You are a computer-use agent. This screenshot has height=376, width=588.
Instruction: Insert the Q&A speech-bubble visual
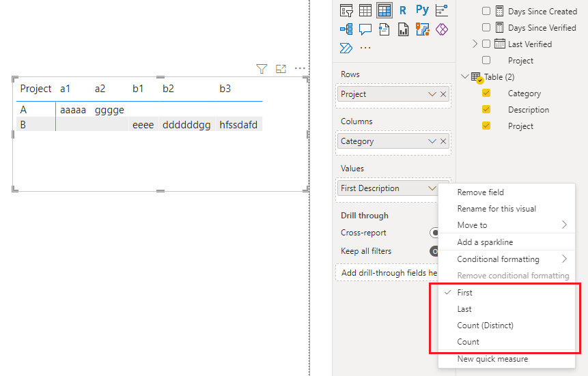365,29
